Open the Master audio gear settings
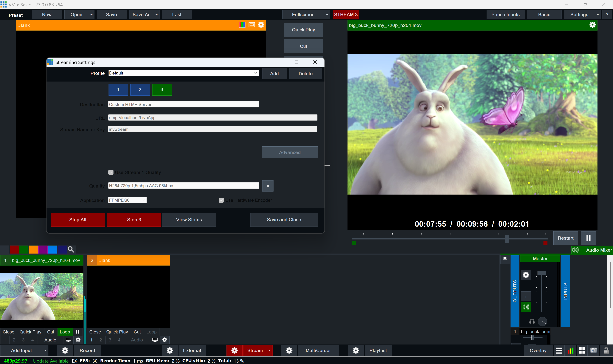Viewport: 613px width, 364px height. tap(526, 275)
